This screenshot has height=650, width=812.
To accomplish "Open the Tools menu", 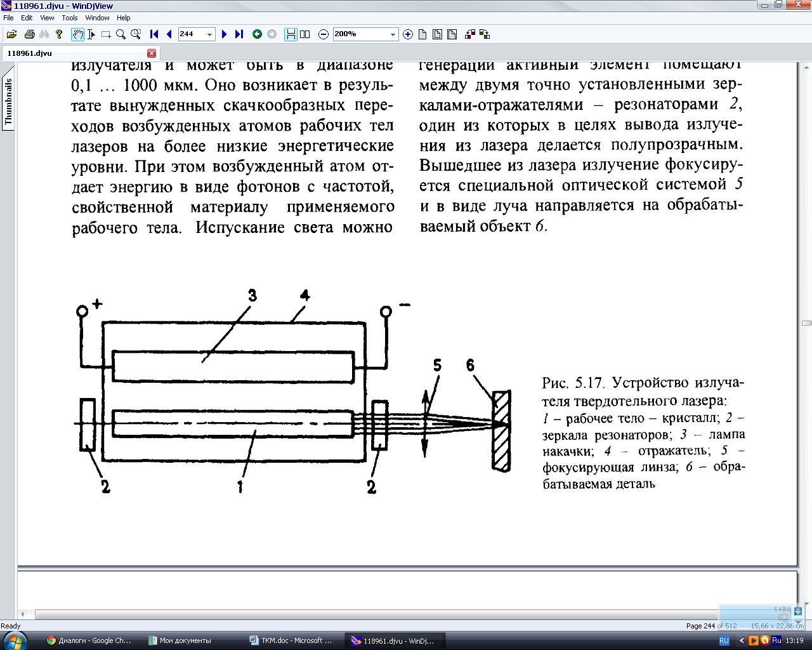I will [x=70, y=18].
